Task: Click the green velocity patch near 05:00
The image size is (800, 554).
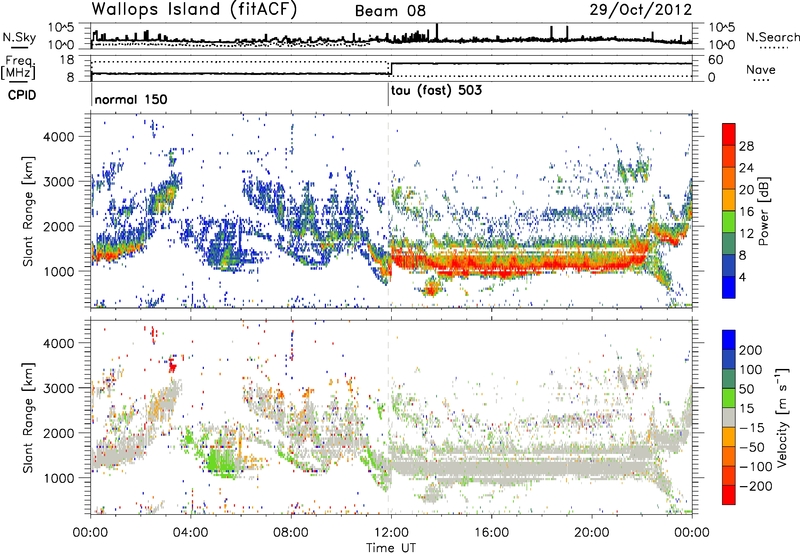Action: 222,459
